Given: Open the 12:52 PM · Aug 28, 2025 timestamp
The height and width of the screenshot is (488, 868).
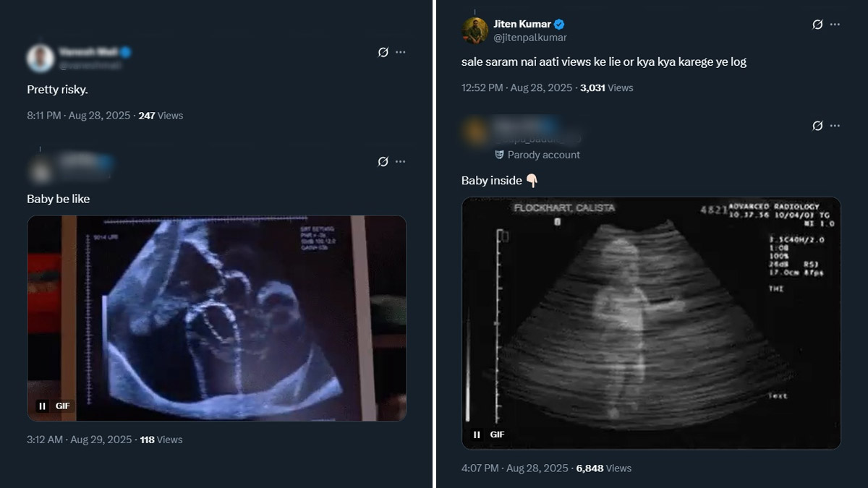Looking at the screenshot, I should [x=516, y=87].
